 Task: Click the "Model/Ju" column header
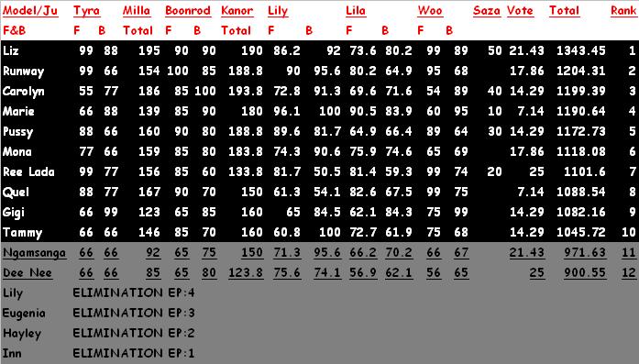[x=30, y=11]
